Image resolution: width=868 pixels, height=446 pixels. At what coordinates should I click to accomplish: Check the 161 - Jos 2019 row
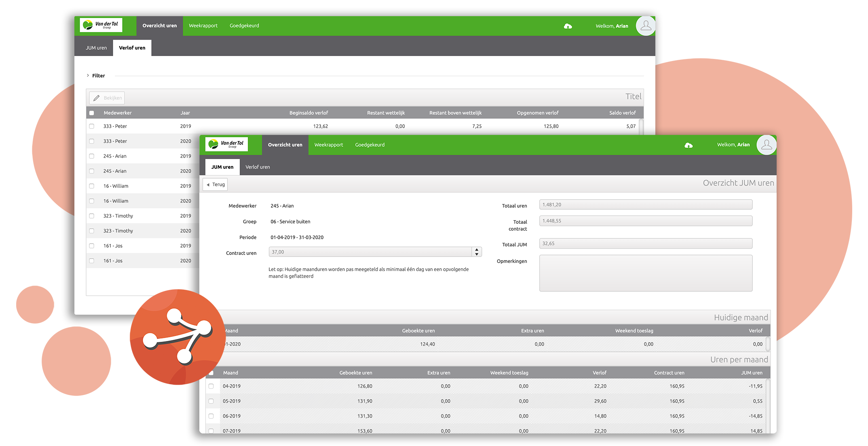click(92, 246)
